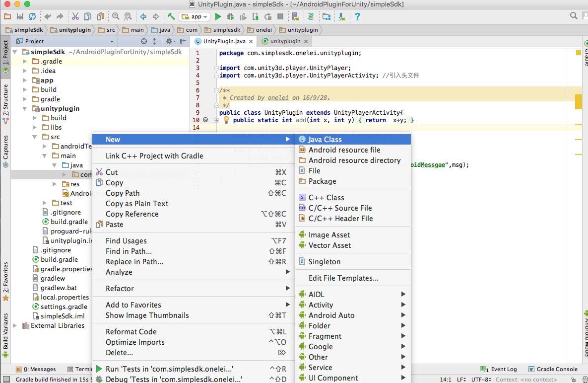Open the Refactor submenu
The width and height of the screenshot is (588, 383).
click(x=194, y=289)
